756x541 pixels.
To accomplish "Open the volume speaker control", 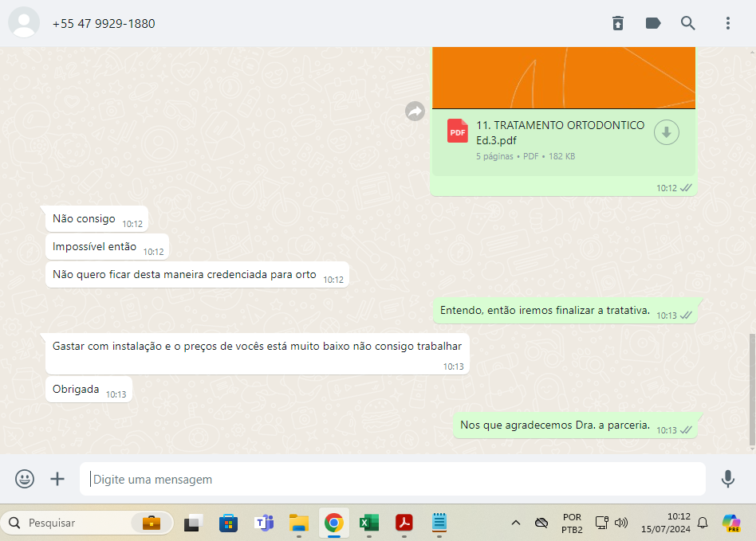I will [622, 523].
